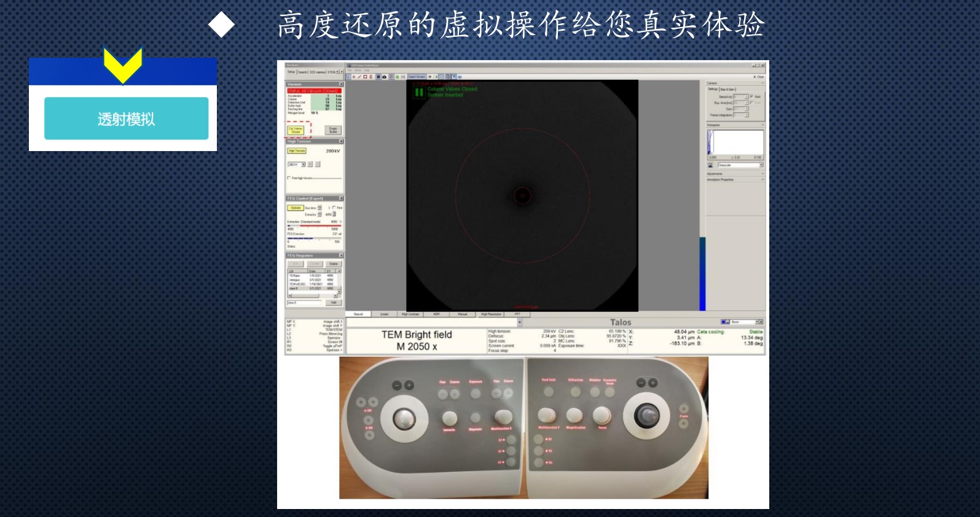The image size is (980, 517).
Task: Click the 透射模拟 button
Action: (x=126, y=119)
